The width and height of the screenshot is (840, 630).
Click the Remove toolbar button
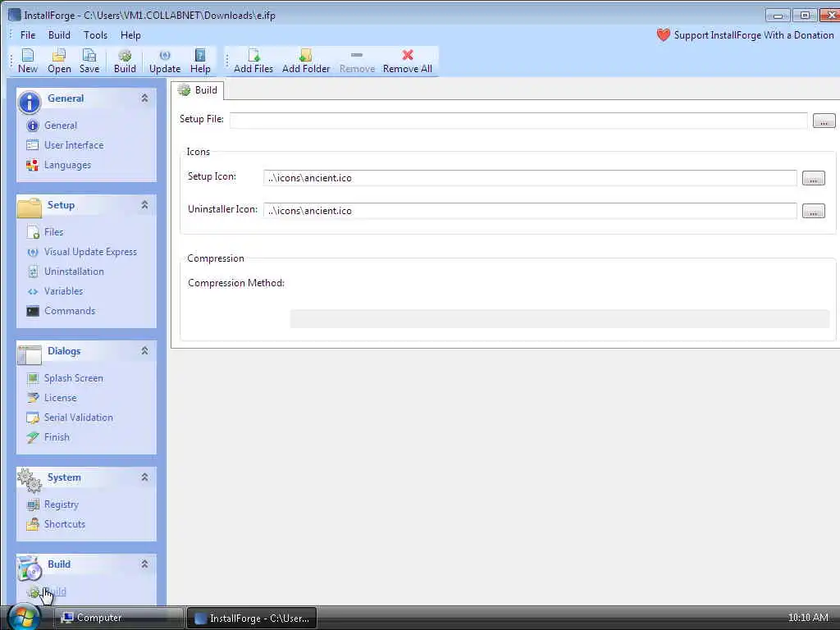pyautogui.click(x=357, y=61)
